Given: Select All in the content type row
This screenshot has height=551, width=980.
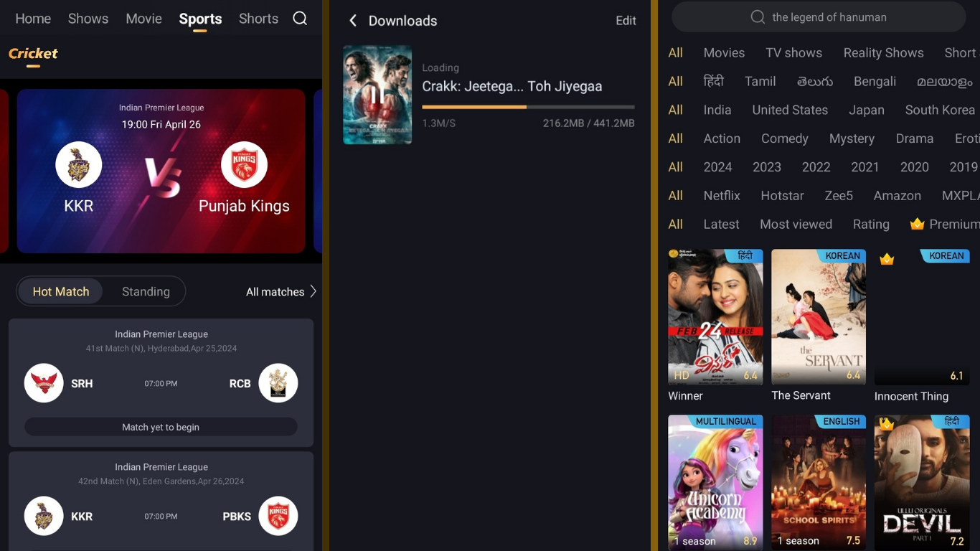Looking at the screenshot, I should 675,52.
